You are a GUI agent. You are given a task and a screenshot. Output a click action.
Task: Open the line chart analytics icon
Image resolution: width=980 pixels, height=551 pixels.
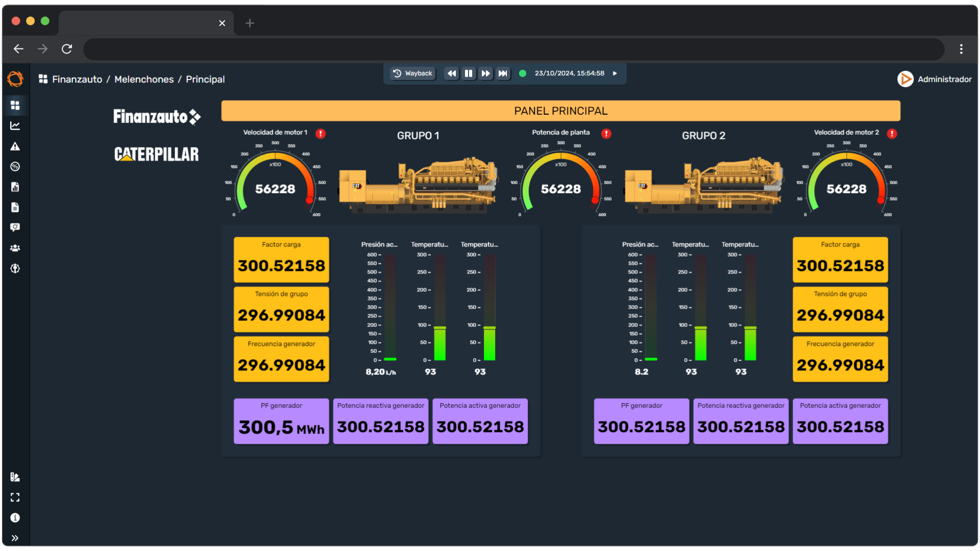[x=15, y=126]
